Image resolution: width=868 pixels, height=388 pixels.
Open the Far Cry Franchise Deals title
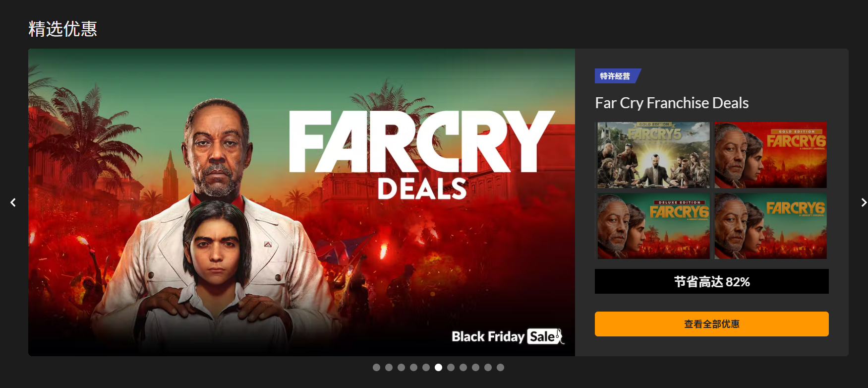pyautogui.click(x=672, y=103)
